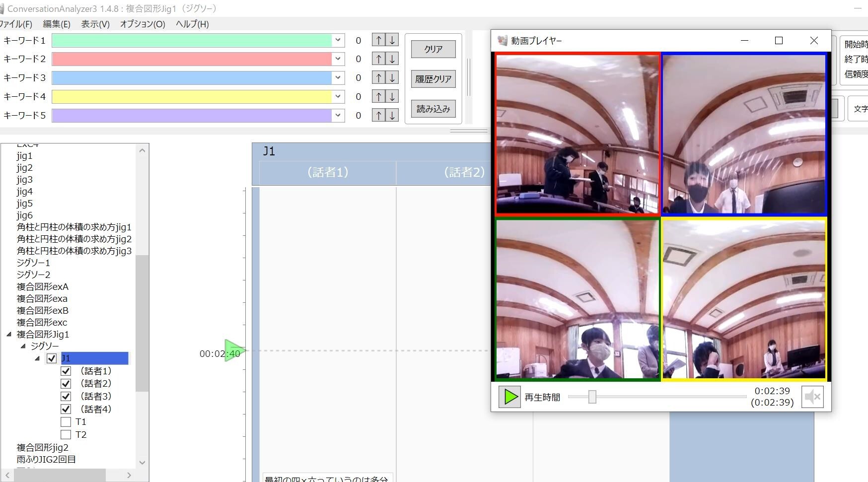Collapse the J1 tree node
The width and height of the screenshot is (868, 482).
pos(37,358)
